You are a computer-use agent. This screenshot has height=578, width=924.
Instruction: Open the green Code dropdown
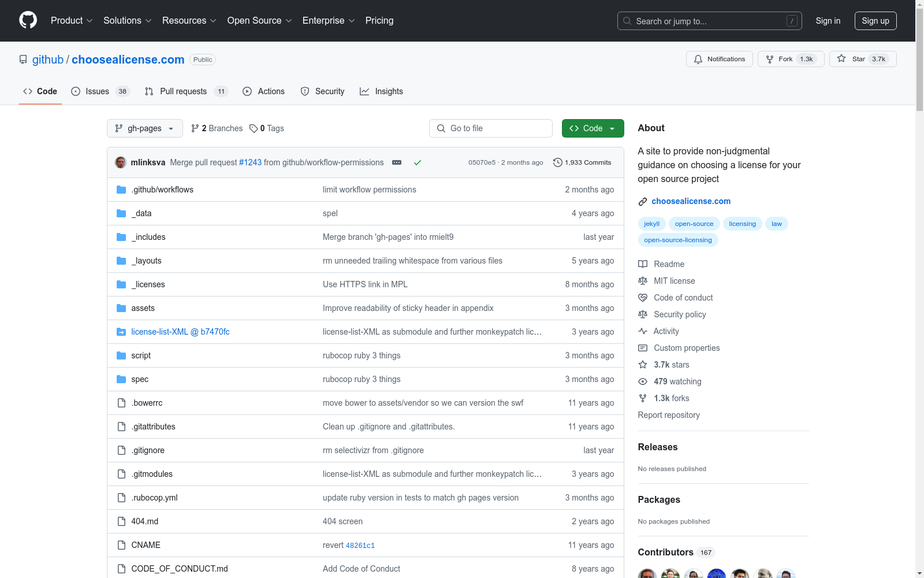tap(593, 128)
